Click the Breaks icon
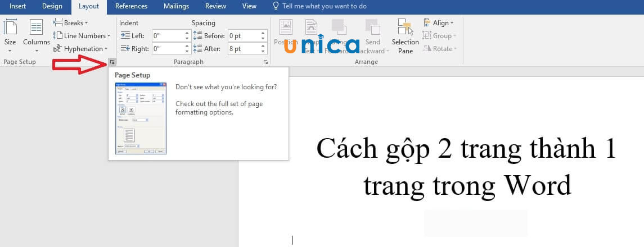Screen dimensions: 644x247 (58, 23)
